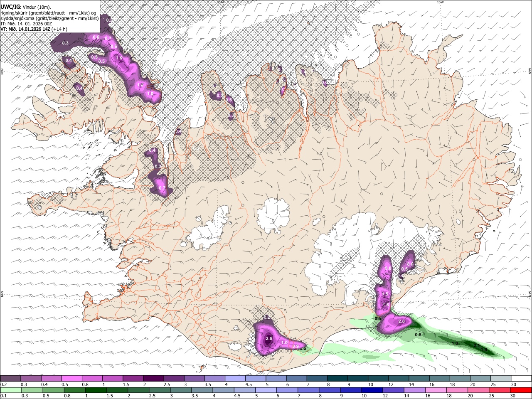Image resolution: width=532 pixels, height=399 pixels.
Task: Click the "rigning/skúrir" text in the header
Action: click(15, 12)
